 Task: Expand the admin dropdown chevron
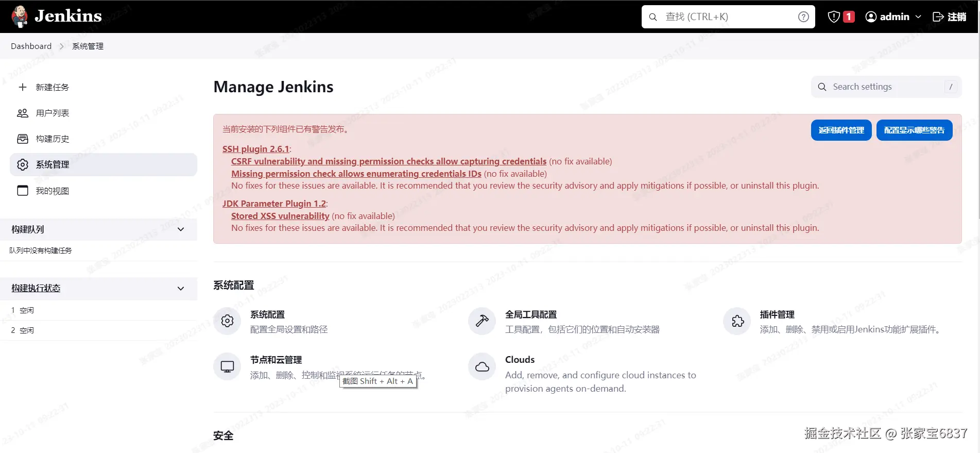[918, 17]
